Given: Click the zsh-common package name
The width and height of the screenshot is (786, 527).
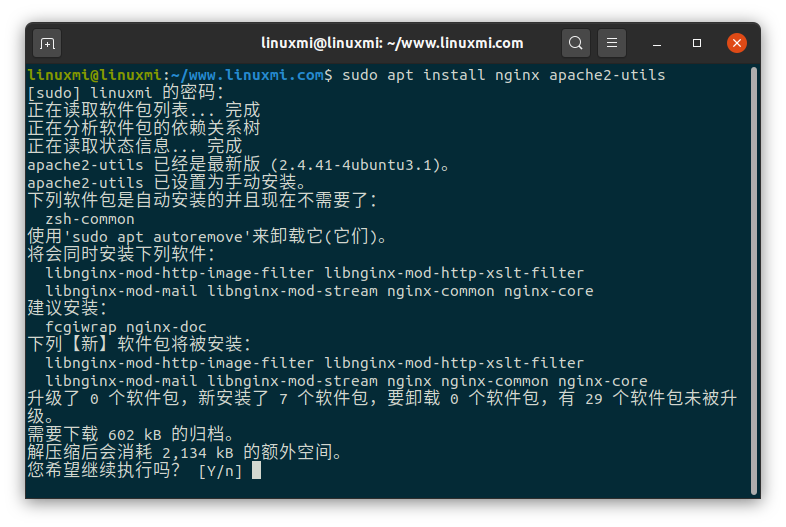Looking at the screenshot, I should click(x=90, y=219).
